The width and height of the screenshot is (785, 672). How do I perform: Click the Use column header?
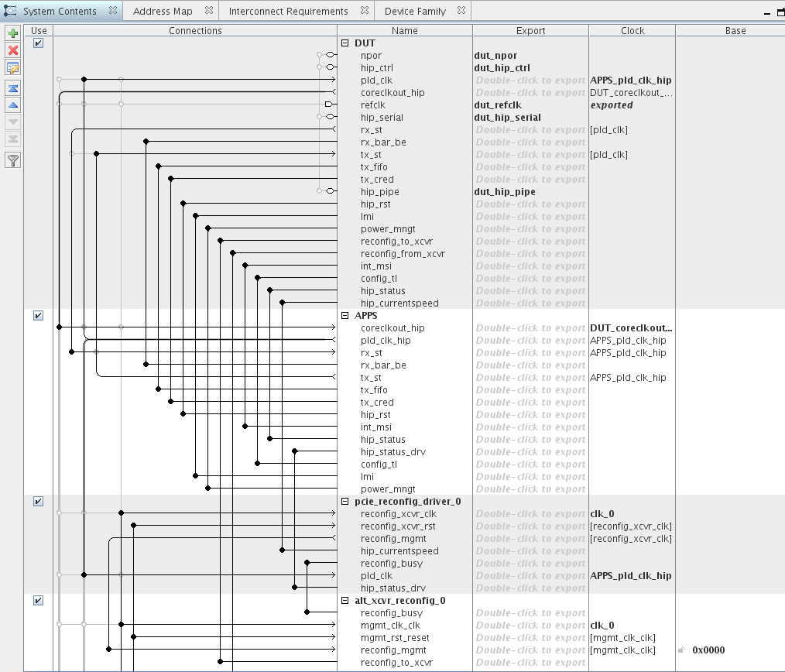coord(39,30)
